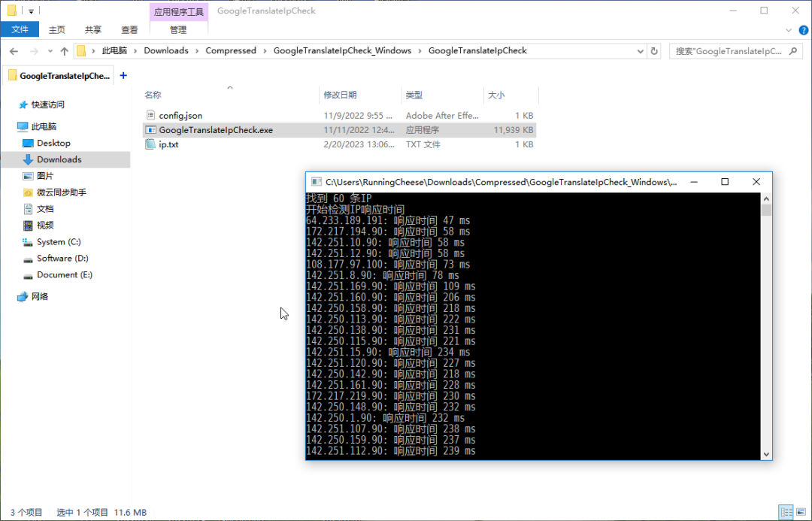Go back with the Explorer back arrow

(x=14, y=51)
